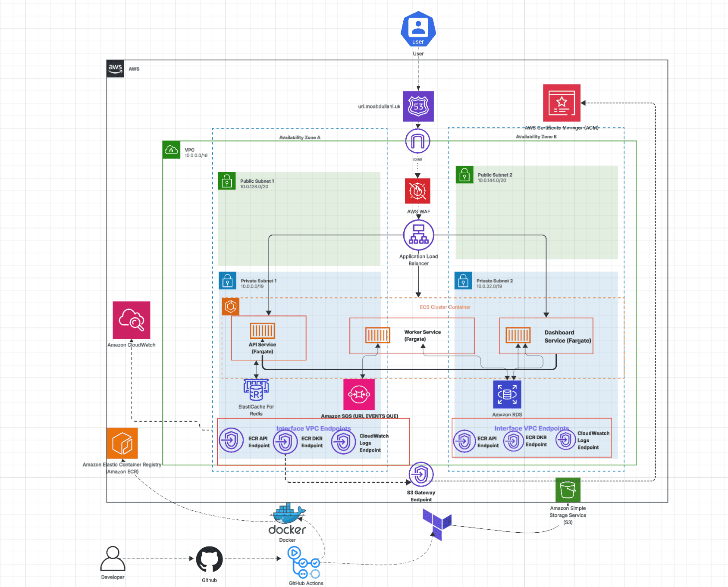This screenshot has width=728, height=587.
Task: Click the Amazon ECR registry icon
Action: [x=122, y=443]
